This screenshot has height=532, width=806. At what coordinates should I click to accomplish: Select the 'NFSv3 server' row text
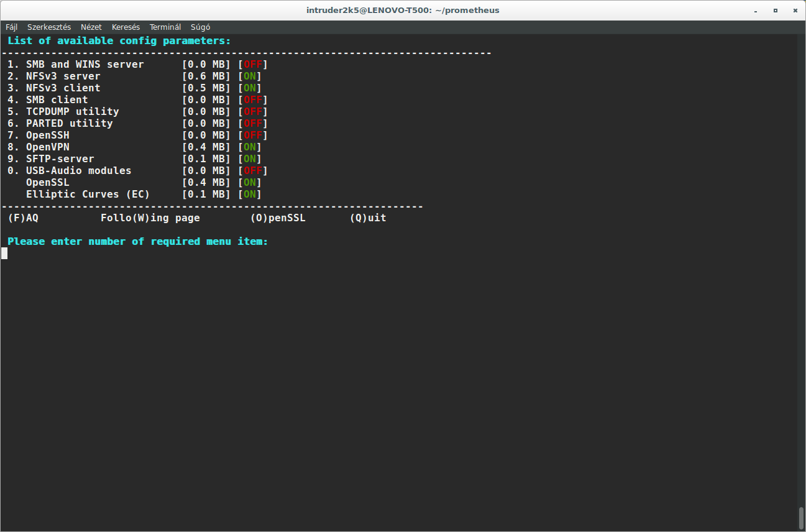[x=63, y=76]
